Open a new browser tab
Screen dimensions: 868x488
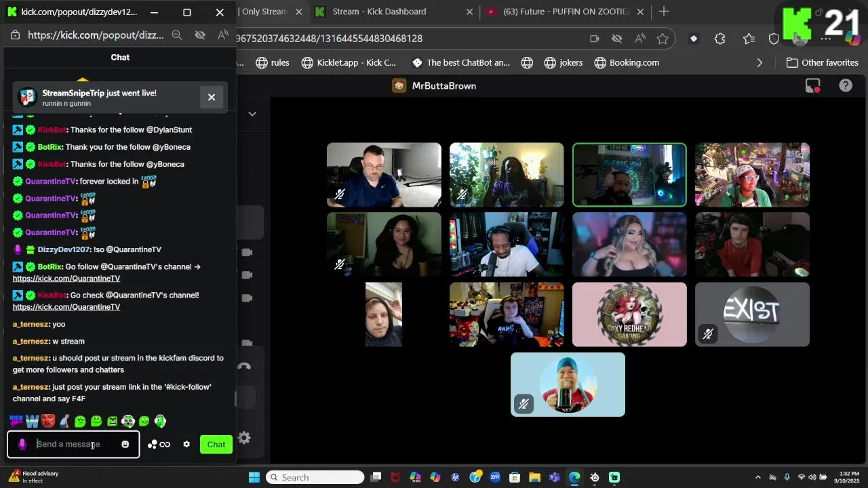point(664,12)
